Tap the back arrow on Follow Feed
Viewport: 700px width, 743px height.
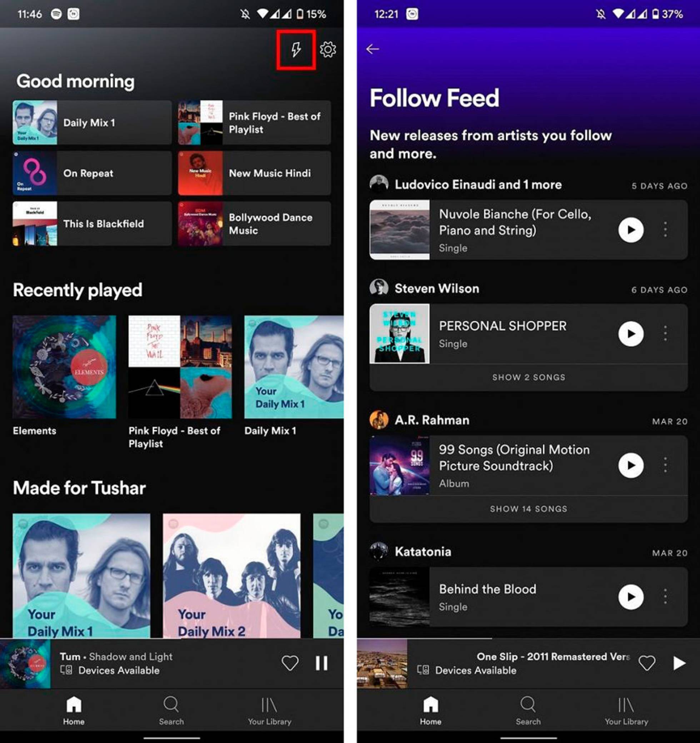(372, 49)
